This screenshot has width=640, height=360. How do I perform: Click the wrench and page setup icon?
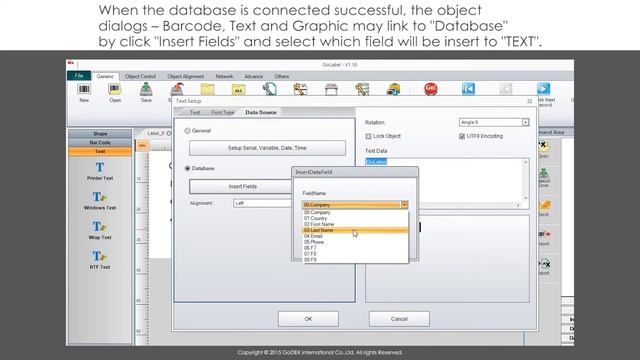click(x=269, y=89)
